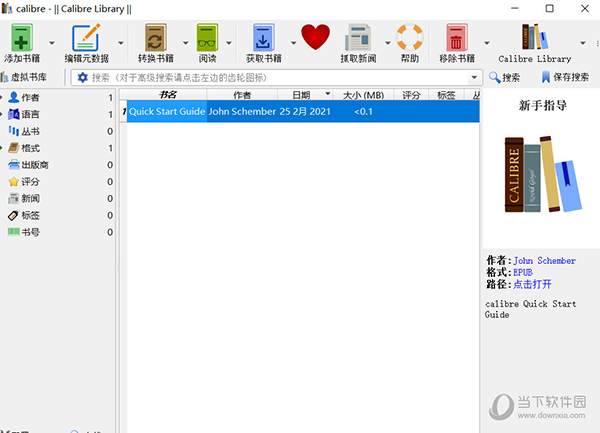Expand the Add books dropdown arrow

tap(52, 43)
